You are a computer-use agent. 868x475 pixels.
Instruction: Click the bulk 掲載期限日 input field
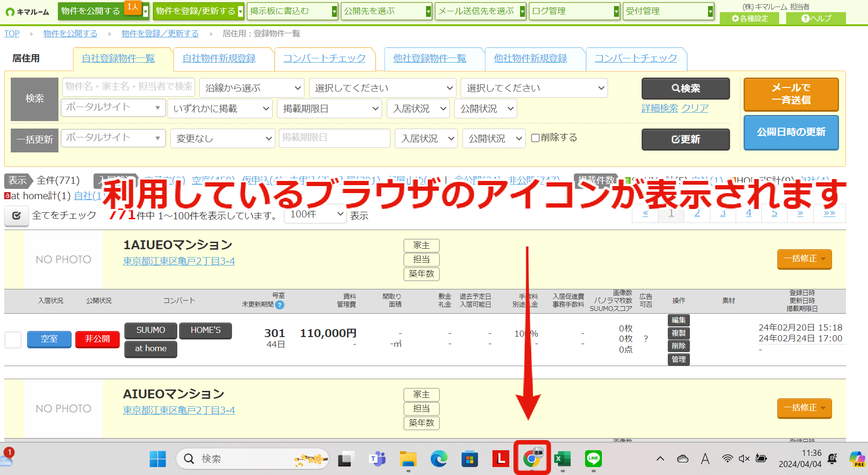coord(334,138)
